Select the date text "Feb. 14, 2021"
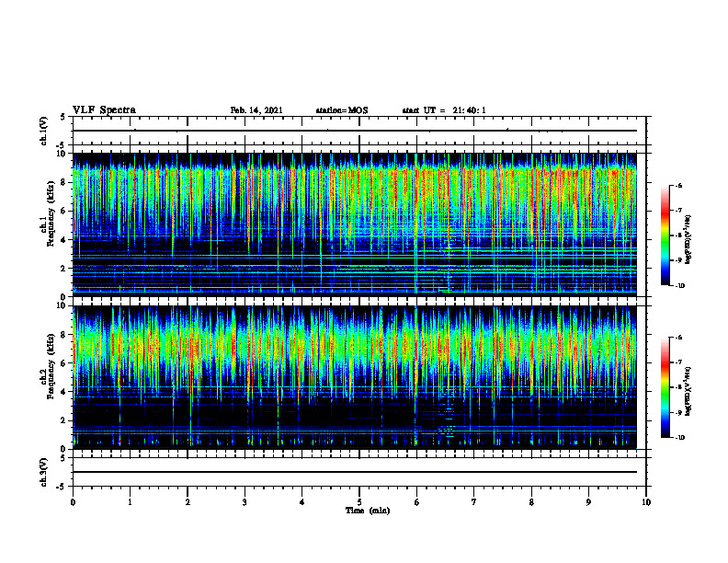This screenshot has width=728, height=563. tap(256, 110)
